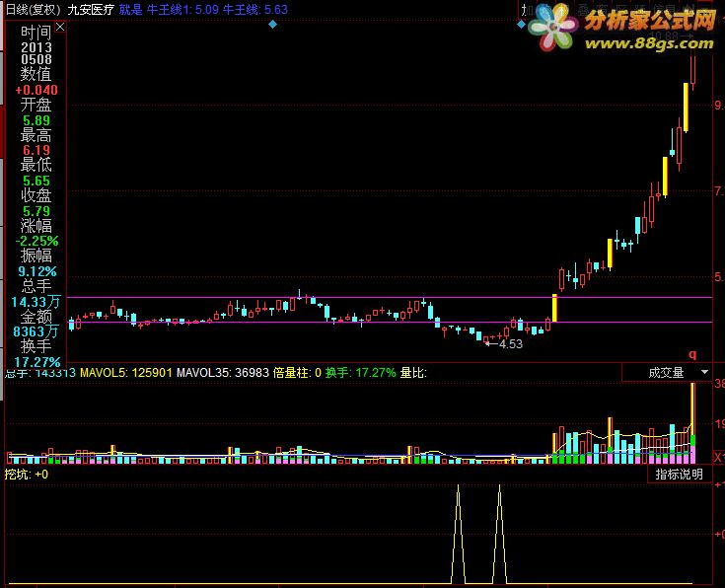
Task: Click the 4.53 low price annotation
Action: tap(511, 343)
